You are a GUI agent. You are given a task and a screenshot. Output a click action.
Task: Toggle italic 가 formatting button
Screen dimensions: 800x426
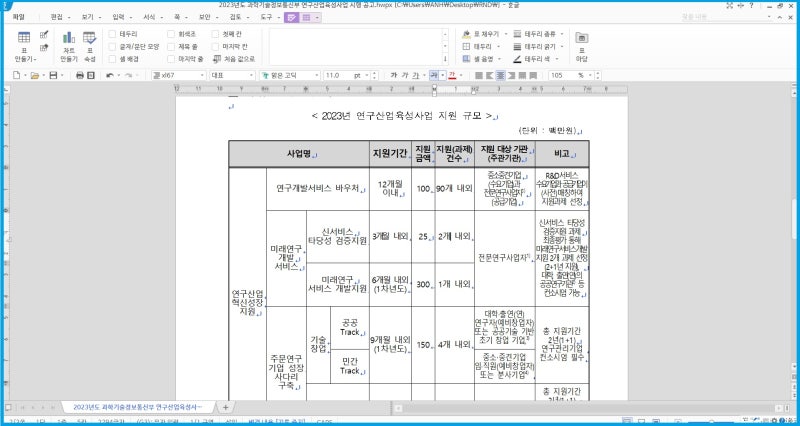click(405, 76)
